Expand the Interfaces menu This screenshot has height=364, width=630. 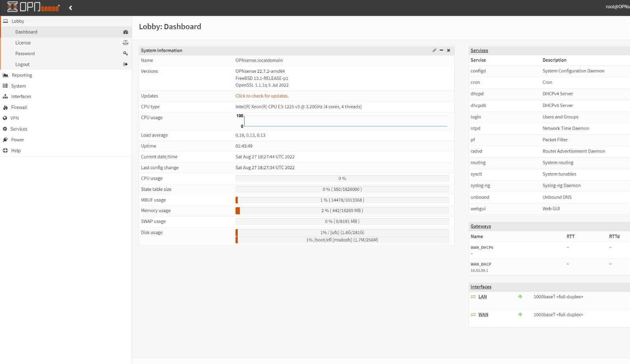[x=66, y=96]
